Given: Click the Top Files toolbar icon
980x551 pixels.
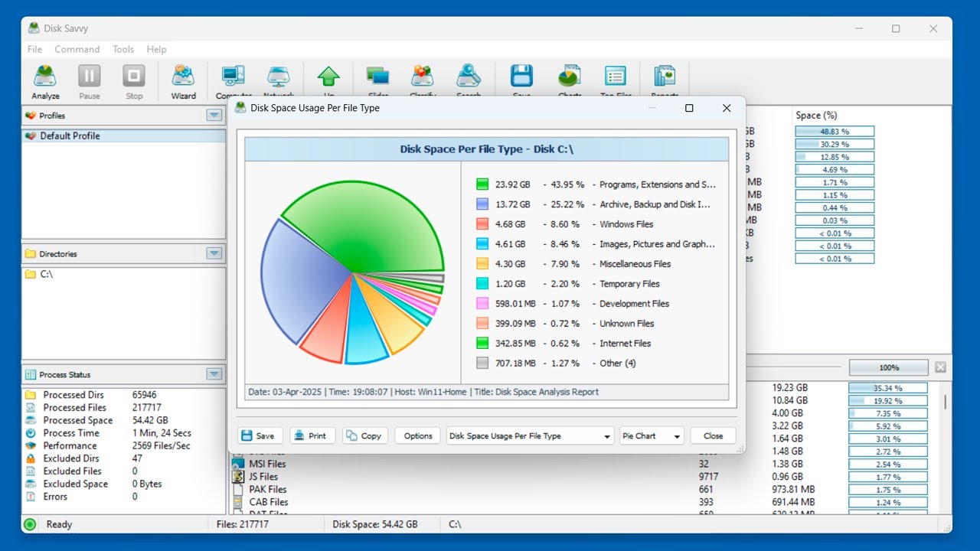Looking at the screenshot, I should click(x=616, y=77).
